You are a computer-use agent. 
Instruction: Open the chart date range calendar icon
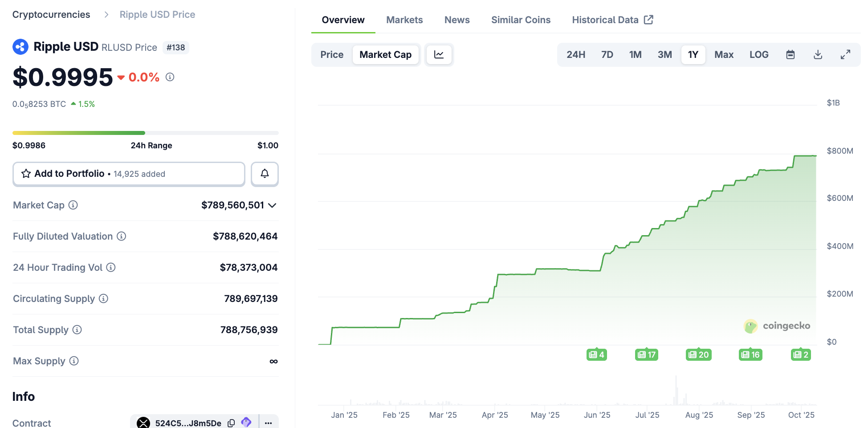coord(790,54)
